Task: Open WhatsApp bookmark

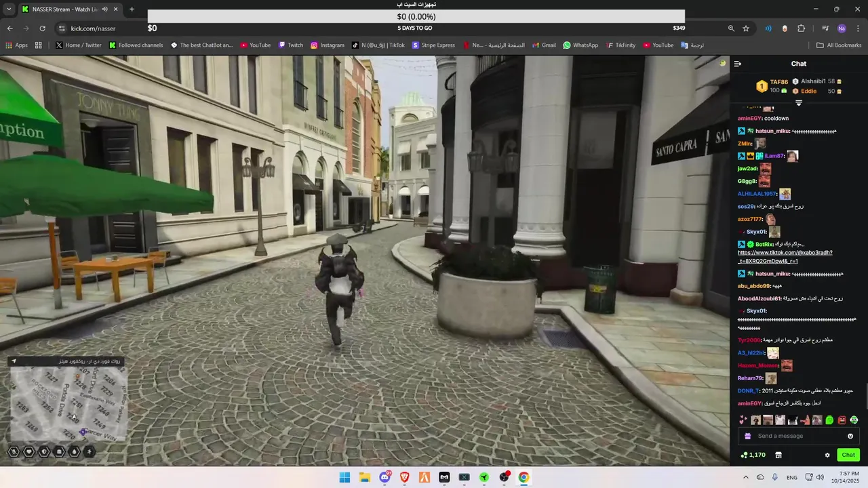Action: tap(580, 45)
